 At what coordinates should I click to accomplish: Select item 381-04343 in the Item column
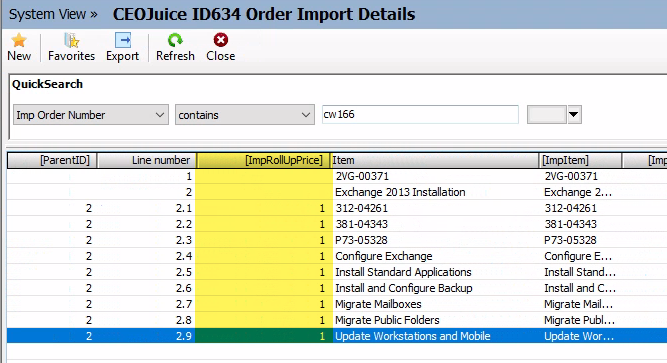click(362, 224)
